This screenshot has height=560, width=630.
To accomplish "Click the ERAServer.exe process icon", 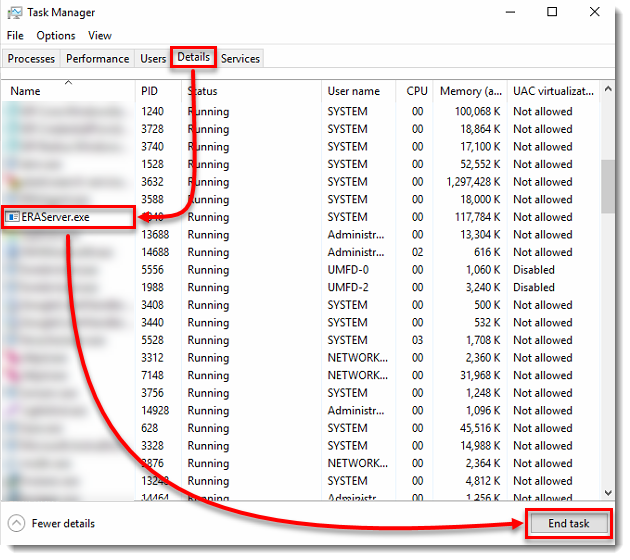I will (12, 217).
